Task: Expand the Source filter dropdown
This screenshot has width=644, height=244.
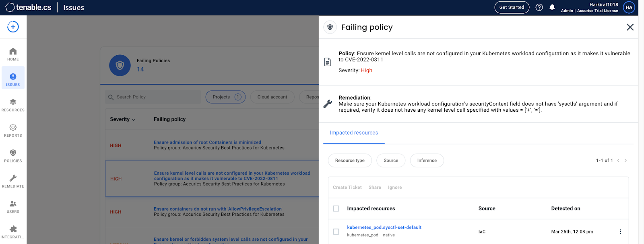Action: click(391, 161)
